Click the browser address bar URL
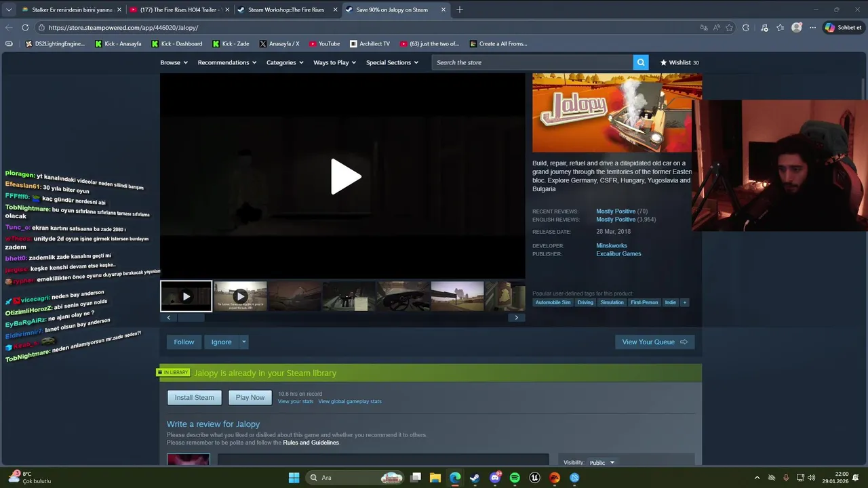 pyautogui.click(x=123, y=28)
